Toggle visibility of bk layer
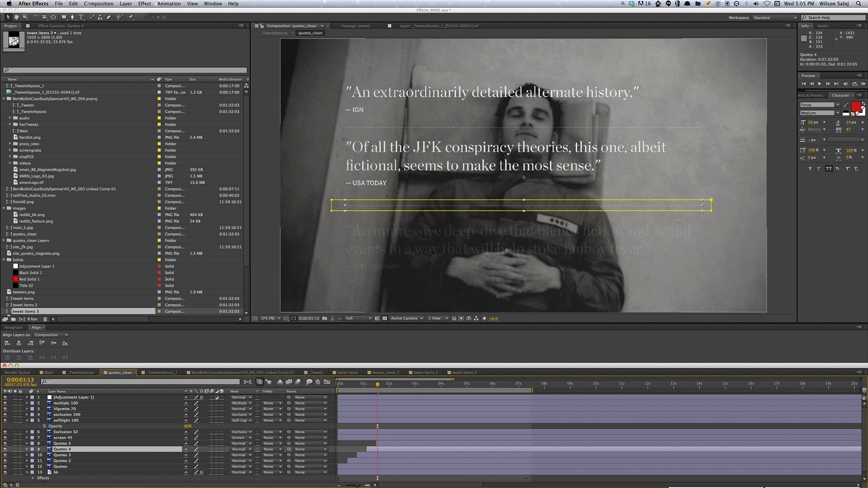The width and height of the screenshot is (868, 488). pyautogui.click(x=5, y=472)
